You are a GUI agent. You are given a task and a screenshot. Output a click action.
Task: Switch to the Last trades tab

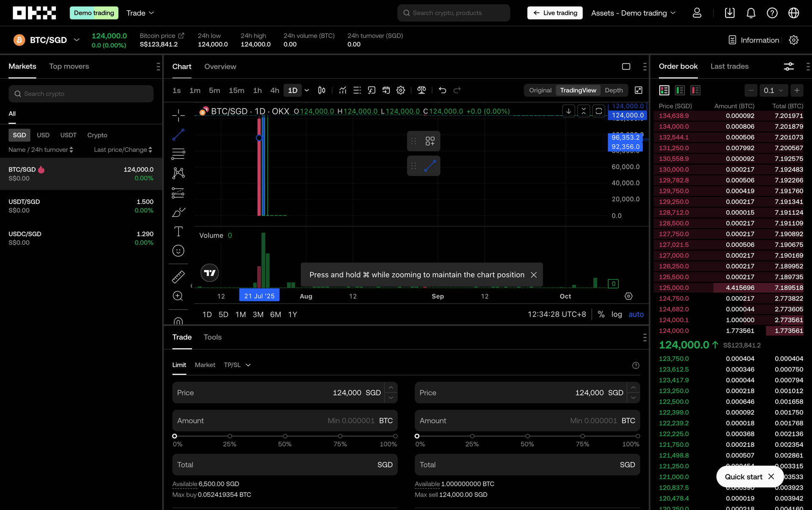click(x=730, y=66)
